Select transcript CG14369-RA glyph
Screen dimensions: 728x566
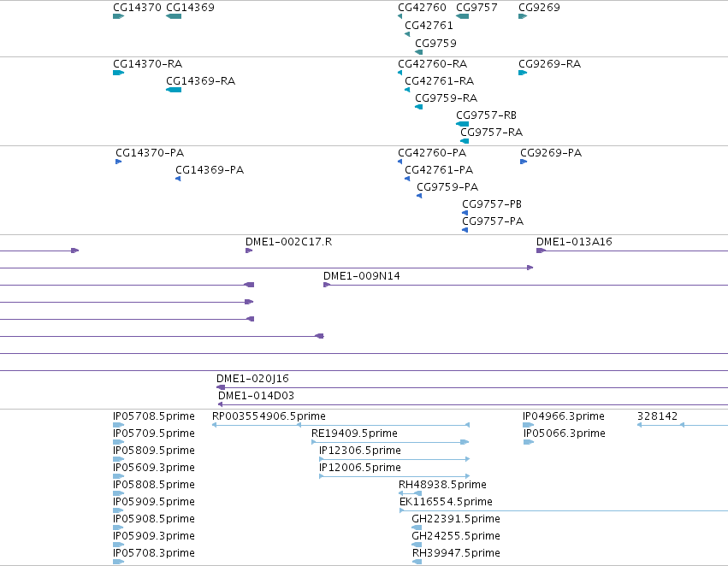(x=174, y=90)
